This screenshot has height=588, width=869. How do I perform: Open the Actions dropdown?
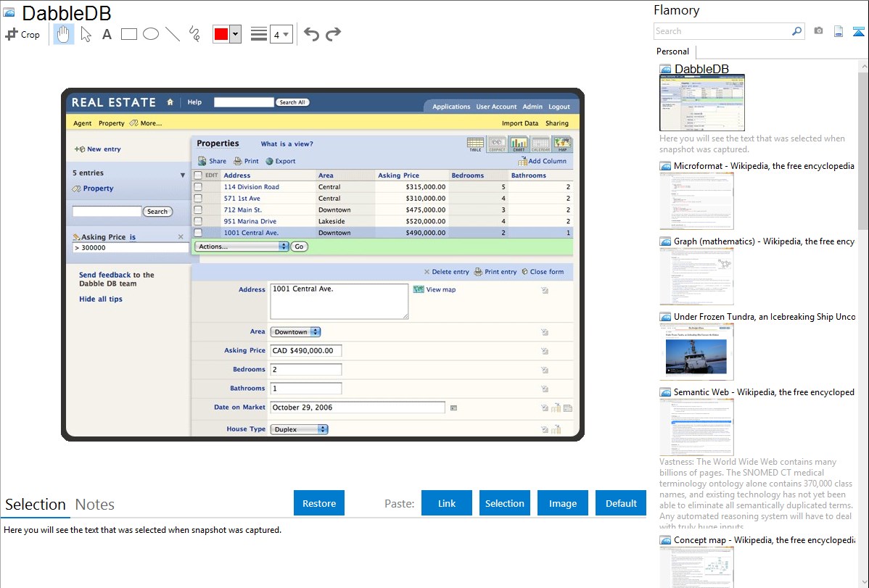tap(242, 247)
